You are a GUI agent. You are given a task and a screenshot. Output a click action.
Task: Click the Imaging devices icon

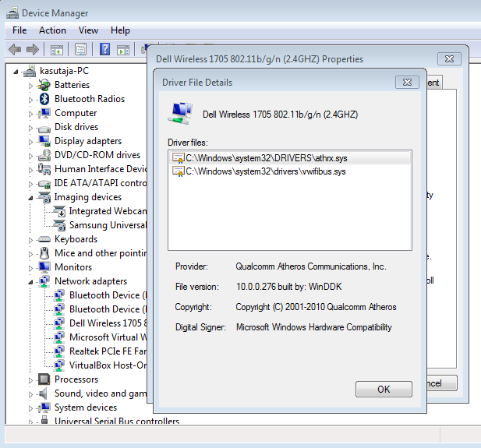coord(44,197)
